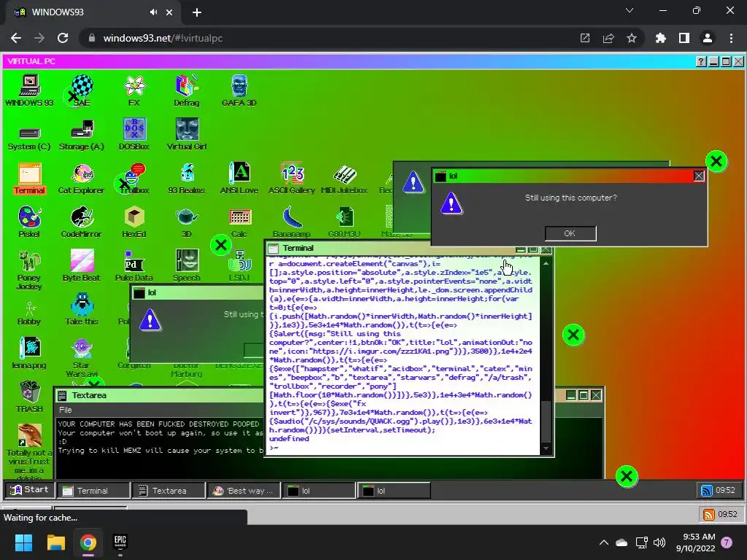Select the WINDOWS93 browser tab
Image resolution: width=747 pixels, height=560 pixels.
pos(94,12)
